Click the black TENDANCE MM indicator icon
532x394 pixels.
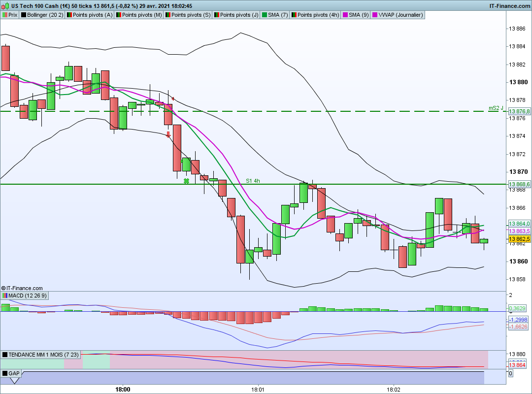(x=5, y=355)
